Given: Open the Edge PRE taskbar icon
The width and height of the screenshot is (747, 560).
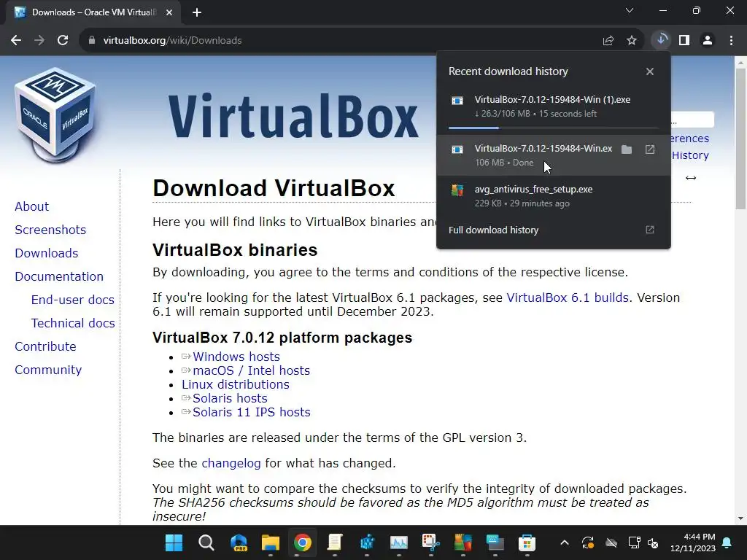Looking at the screenshot, I should pos(239,542).
